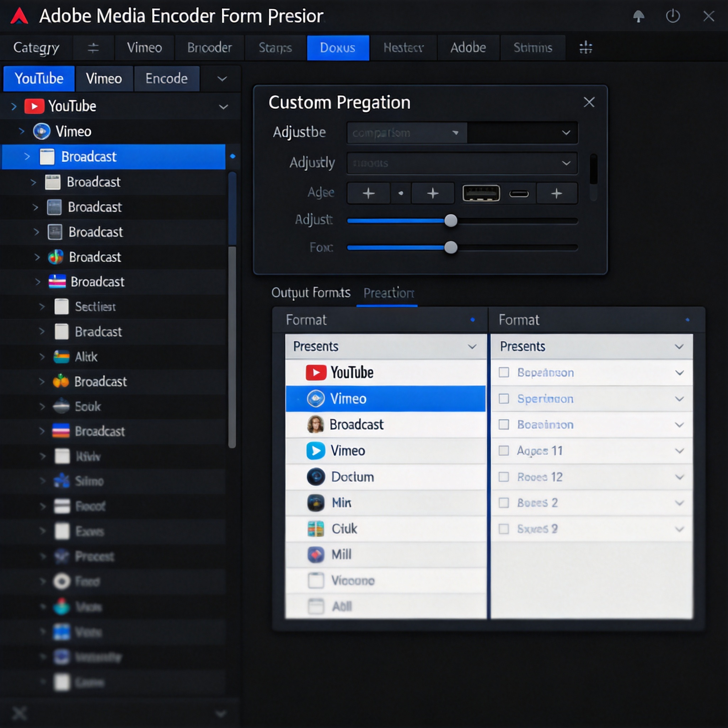This screenshot has width=728, height=728.
Task: Select the Encode sidebar tab
Action: (x=167, y=79)
